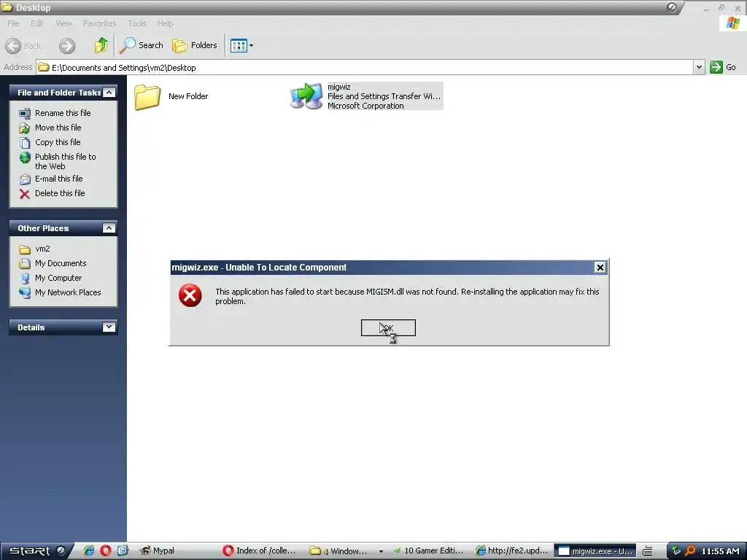Select the migwiz transfer wizard icon
This screenshot has width=747, height=560.
[x=306, y=96]
